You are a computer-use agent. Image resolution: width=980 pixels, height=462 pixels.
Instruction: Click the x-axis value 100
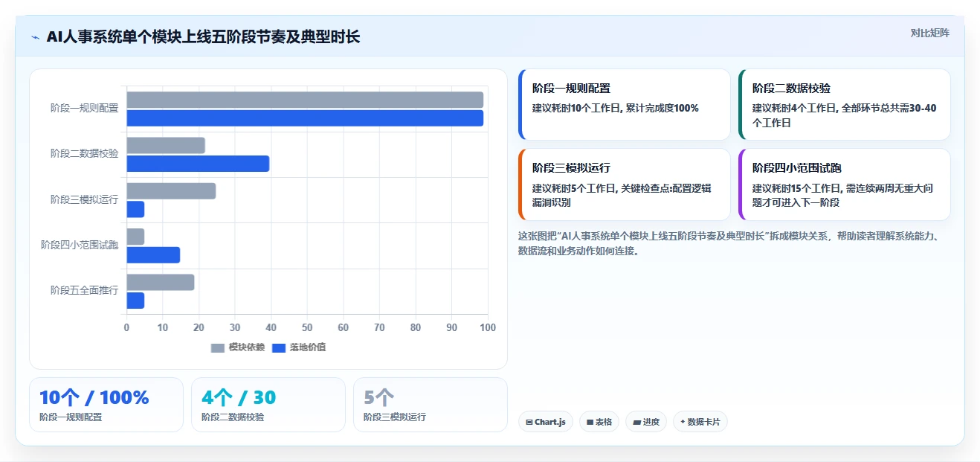point(488,327)
